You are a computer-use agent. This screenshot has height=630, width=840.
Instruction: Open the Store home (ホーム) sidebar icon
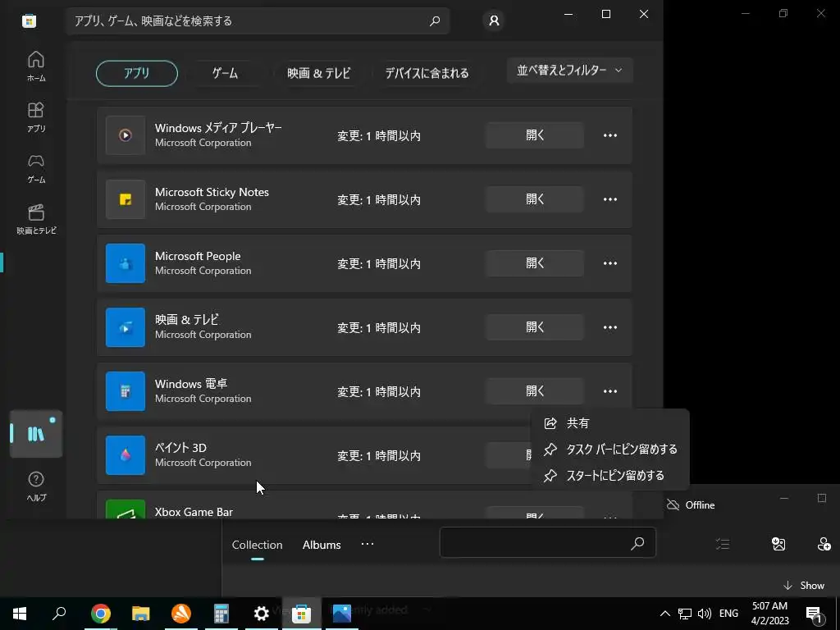point(36,66)
